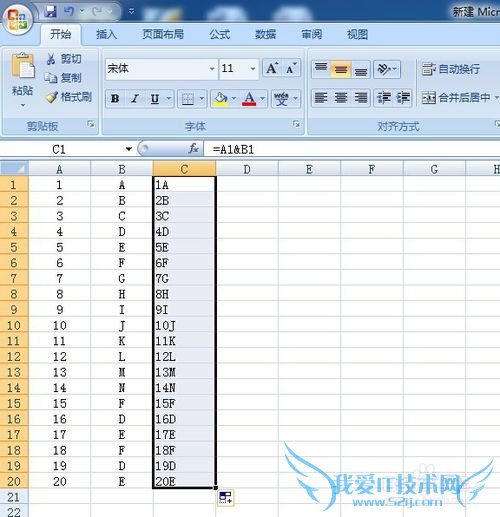500x517 pixels.
Task: Click the Paste clipboard icon
Action: click(x=23, y=66)
